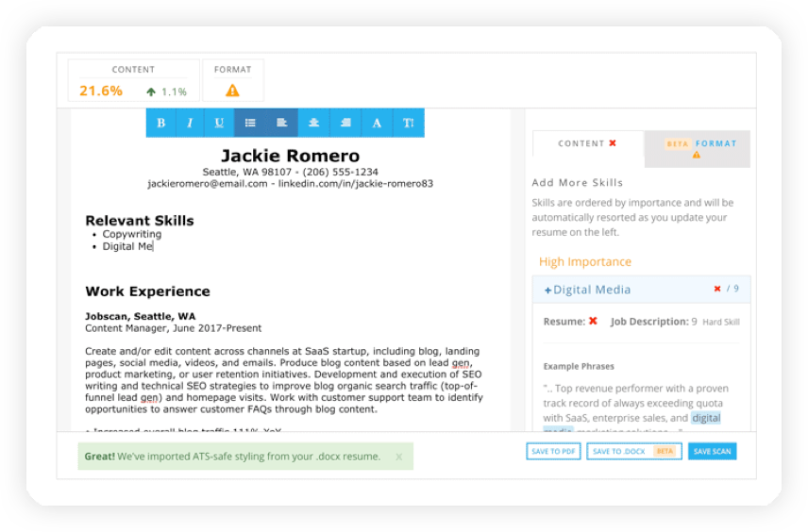Open the font 'A' toolbar option
Viewport: 808px width, 532px height.
pos(377,123)
